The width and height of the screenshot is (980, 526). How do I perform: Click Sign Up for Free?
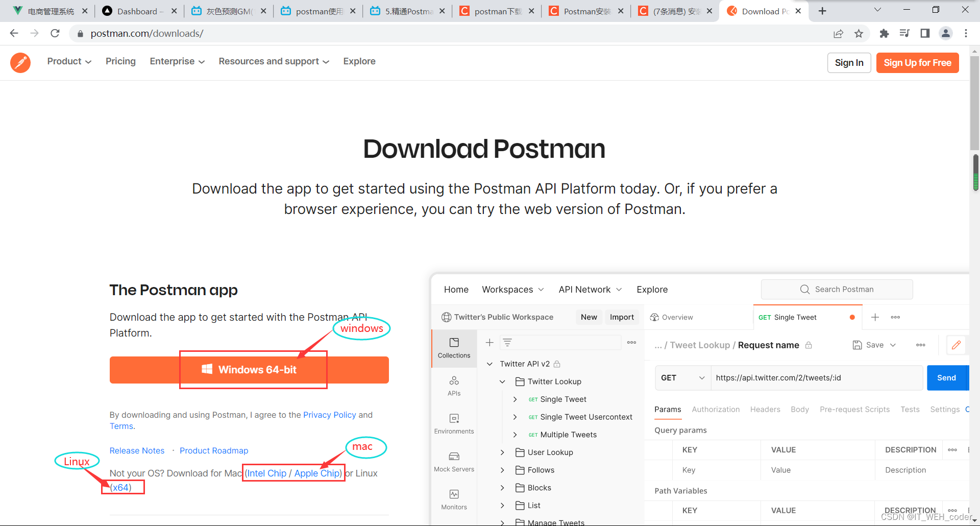(917, 63)
